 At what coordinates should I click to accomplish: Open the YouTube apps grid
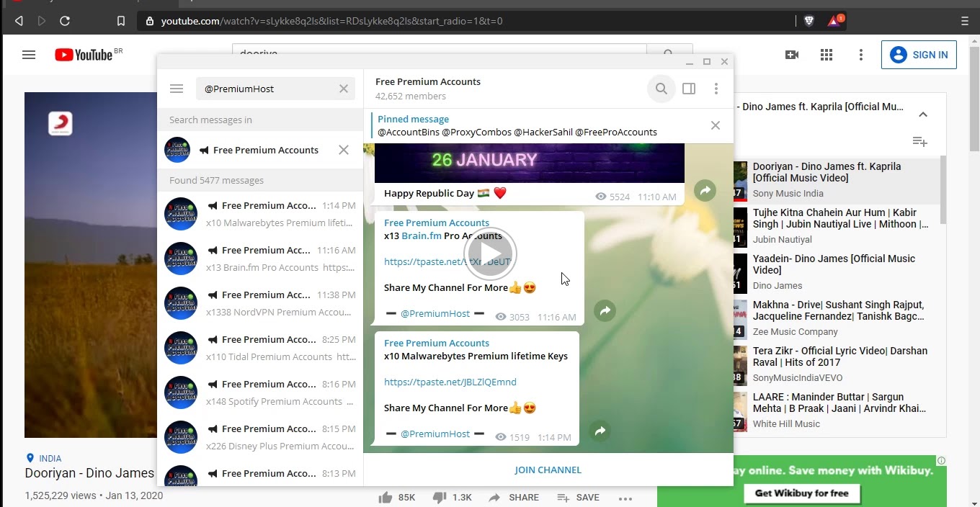(x=827, y=55)
